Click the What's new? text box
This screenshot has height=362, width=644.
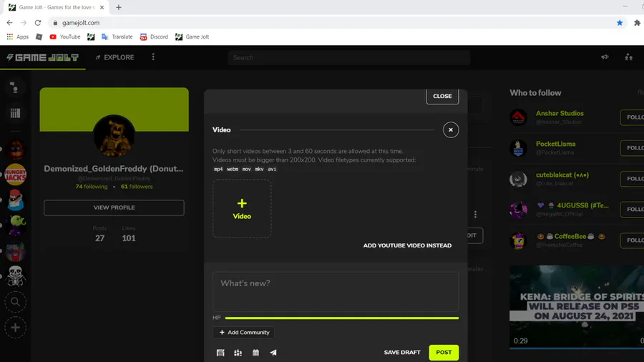(x=336, y=291)
